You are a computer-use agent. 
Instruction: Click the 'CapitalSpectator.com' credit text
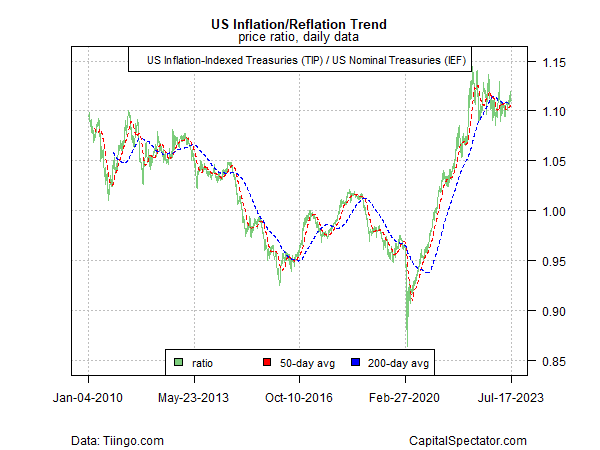point(468,441)
